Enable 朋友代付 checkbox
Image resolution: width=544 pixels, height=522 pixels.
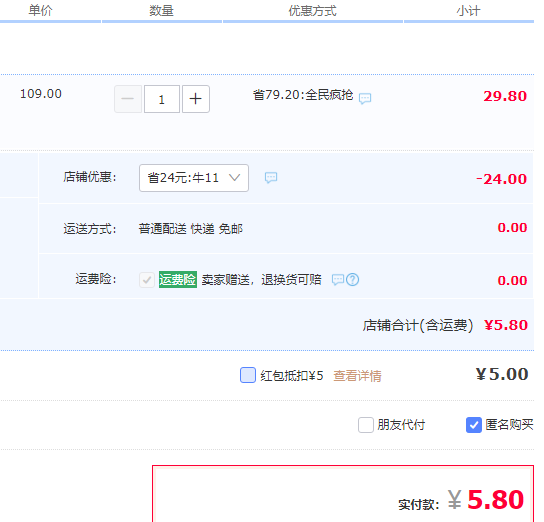(x=366, y=425)
